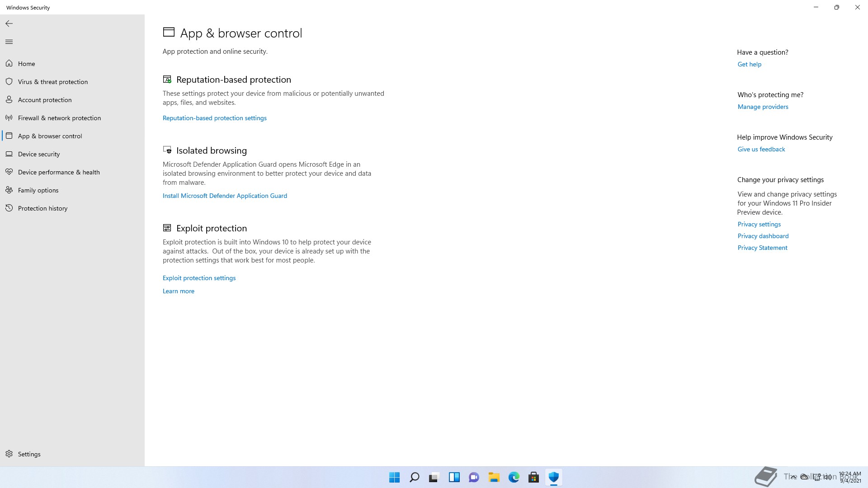Restore down the Windows Security window

(837, 7)
